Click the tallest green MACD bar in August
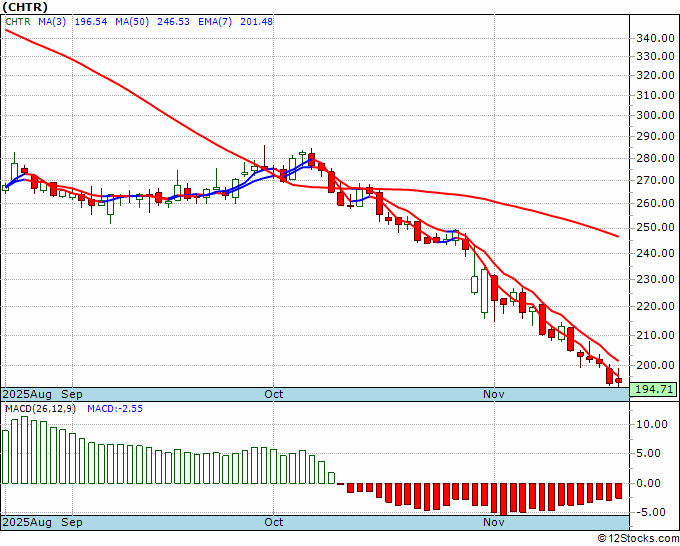 (24, 450)
